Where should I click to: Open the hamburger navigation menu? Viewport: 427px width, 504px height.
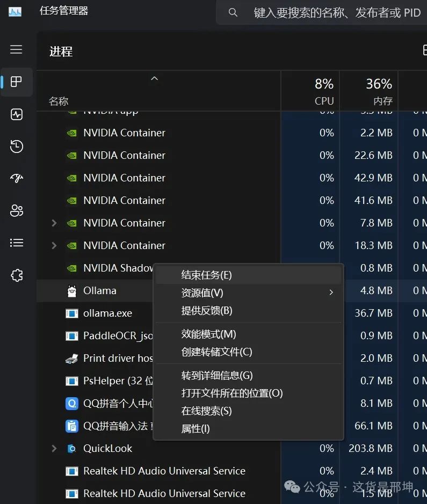click(x=16, y=49)
